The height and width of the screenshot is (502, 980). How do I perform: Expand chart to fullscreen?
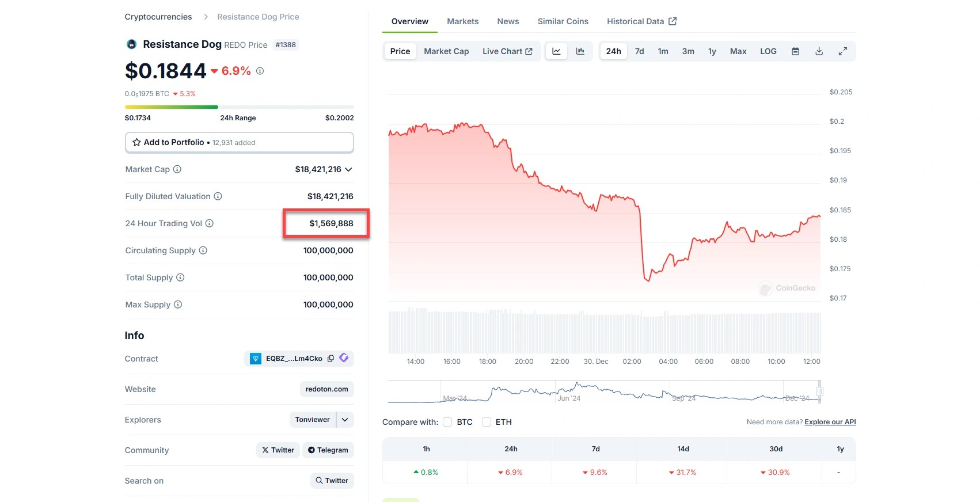click(843, 51)
